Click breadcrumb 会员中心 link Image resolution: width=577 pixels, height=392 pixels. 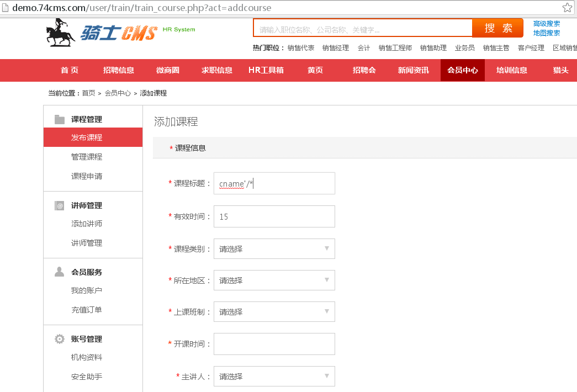118,93
